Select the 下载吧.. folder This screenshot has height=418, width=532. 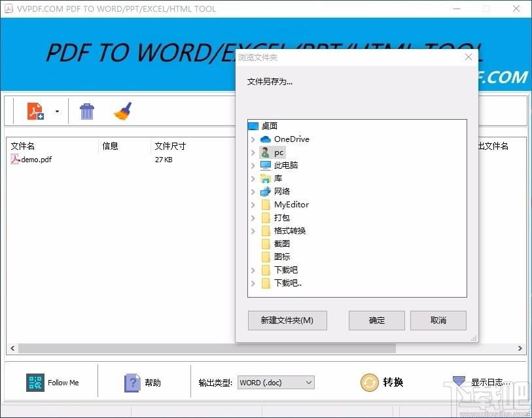point(288,283)
